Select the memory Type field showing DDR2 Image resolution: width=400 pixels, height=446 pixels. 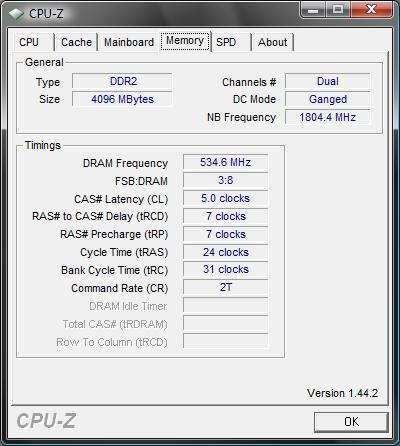pyautogui.click(x=122, y=81)
